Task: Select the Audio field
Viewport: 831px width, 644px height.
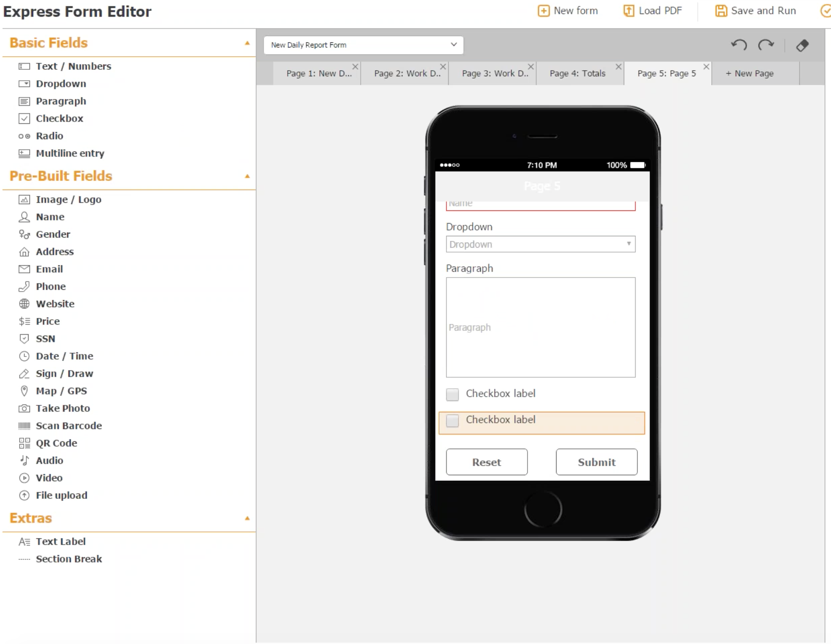Action: coord(49,461)
